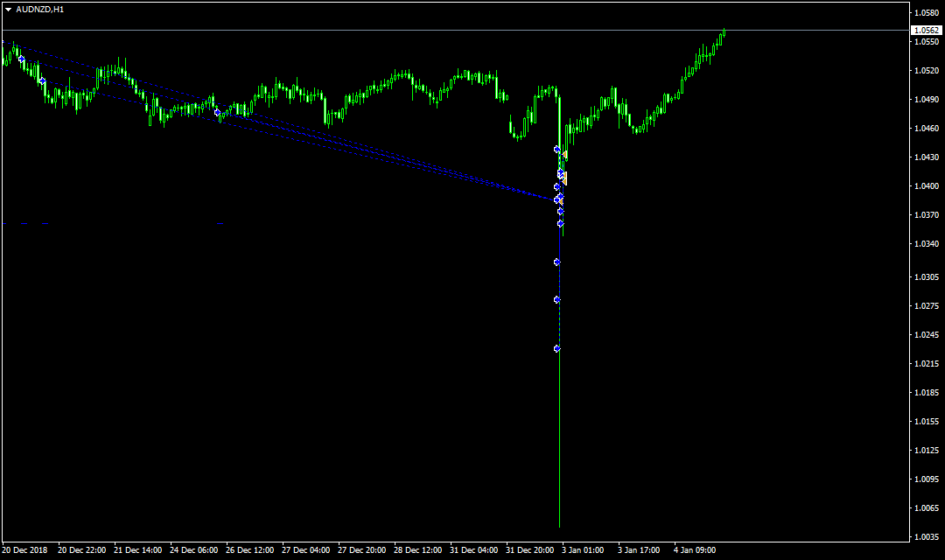Image resolution: width=945 pixels, height=560 pixels.
Task: Click the time label 20 Dec 2018
Action: pyautogui.click(x=24, y=550)
